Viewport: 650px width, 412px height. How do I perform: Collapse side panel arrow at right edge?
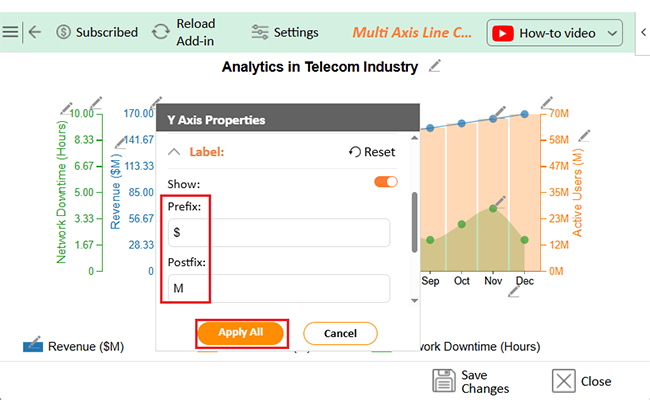point(643,32)
